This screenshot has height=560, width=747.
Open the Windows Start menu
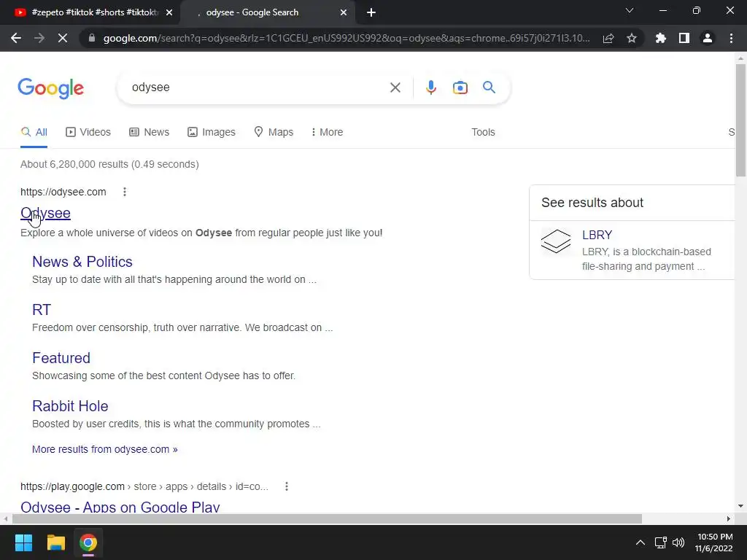[x=23, y=542]
